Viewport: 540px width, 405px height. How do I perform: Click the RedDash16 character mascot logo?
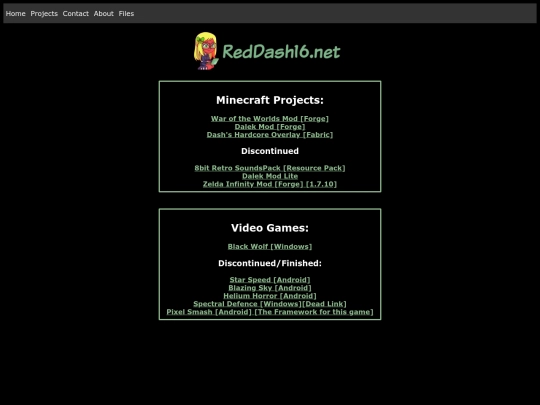click(x=206, y=51)
